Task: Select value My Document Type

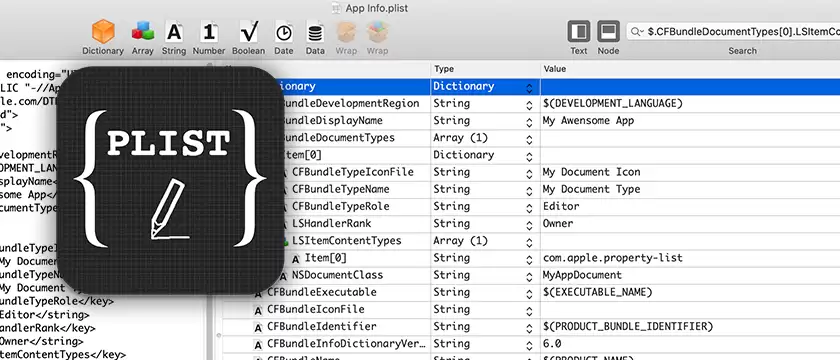Action: pos(591,189)
